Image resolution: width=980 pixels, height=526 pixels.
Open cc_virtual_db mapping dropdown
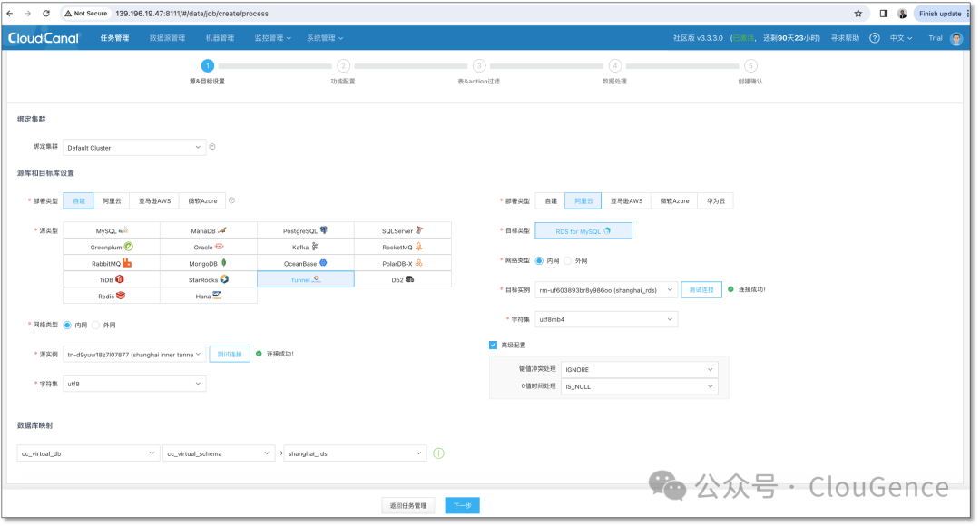[x=88, y=453]
